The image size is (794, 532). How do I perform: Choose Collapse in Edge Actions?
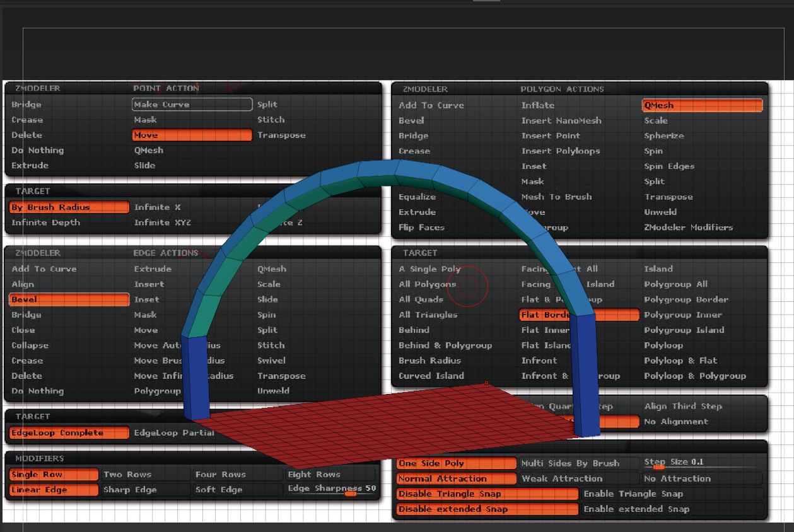click(30, 345)
